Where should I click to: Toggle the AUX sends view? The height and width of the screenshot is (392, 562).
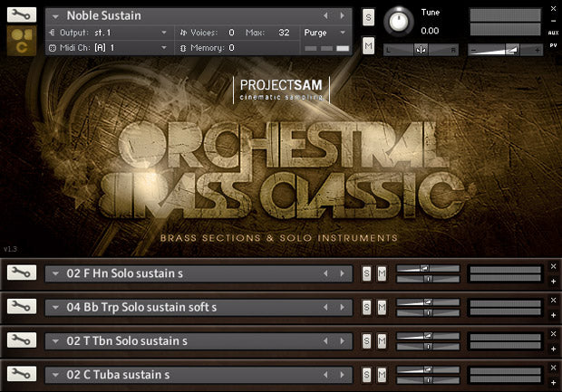554,33
